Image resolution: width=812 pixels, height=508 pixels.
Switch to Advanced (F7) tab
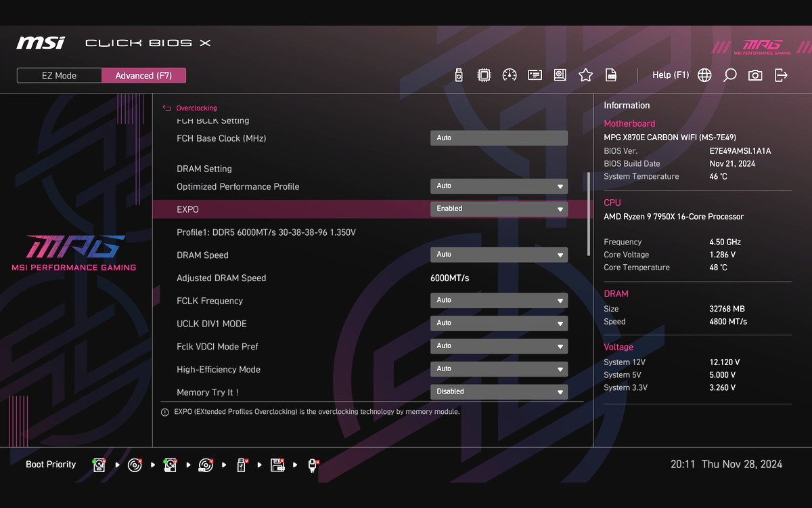tap(143, 75)
